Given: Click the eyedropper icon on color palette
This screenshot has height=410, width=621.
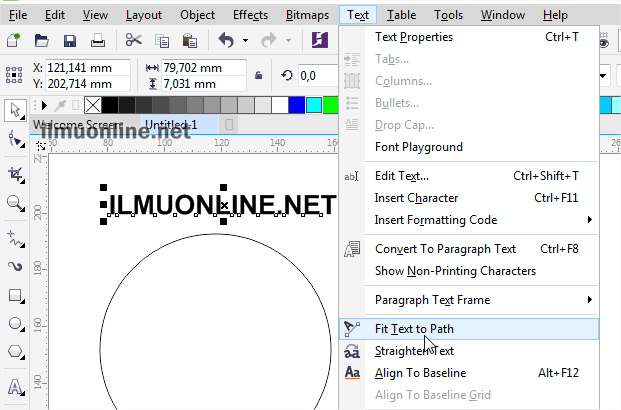Looking at the screenshot, I should (x=60, y=105).
